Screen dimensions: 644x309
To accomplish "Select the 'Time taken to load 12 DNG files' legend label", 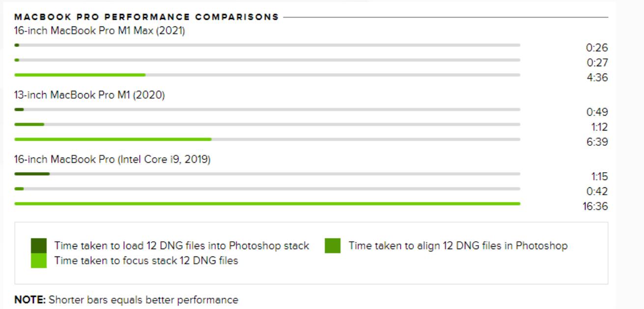I will [182, 246].
